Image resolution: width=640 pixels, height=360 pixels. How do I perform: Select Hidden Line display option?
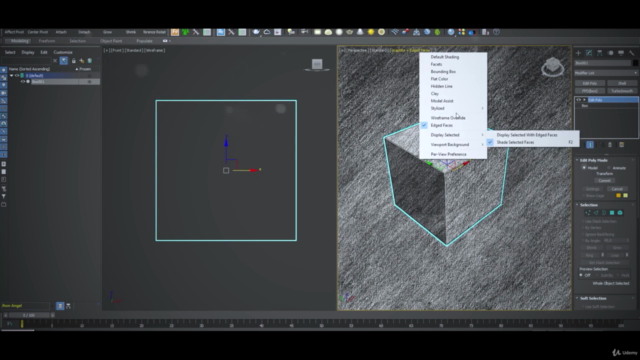pyautogui.click(x=441, y=86)
